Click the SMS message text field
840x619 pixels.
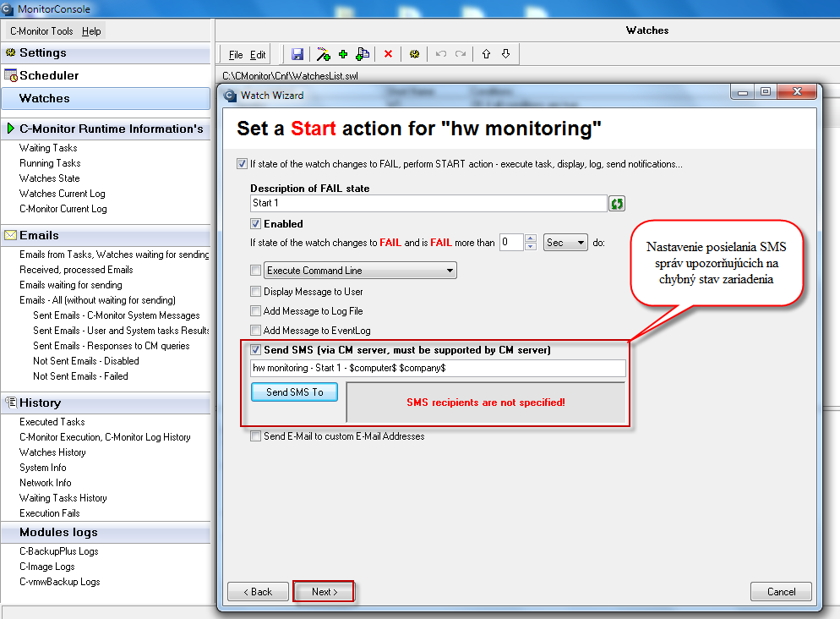click(438, 368)
